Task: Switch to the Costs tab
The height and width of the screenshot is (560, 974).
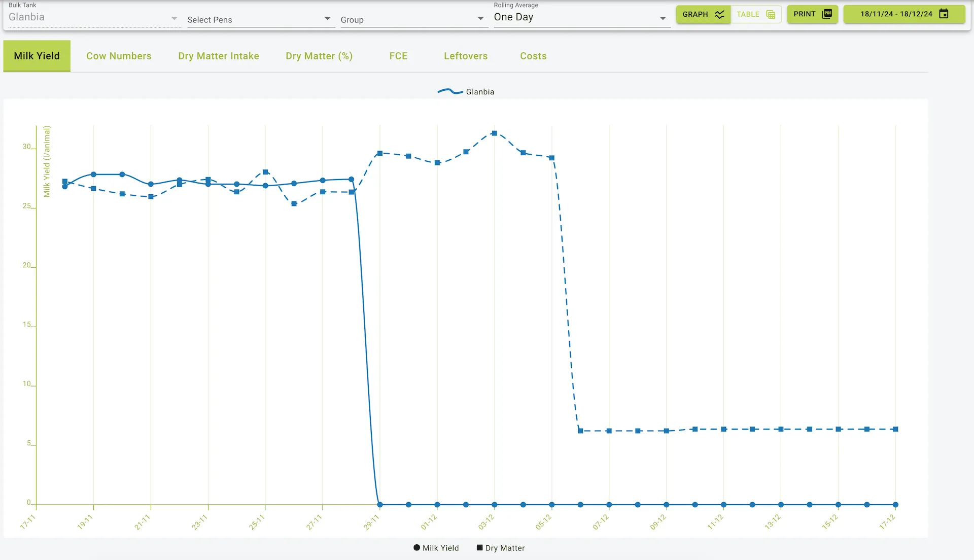Action: [x=533, y=56]
